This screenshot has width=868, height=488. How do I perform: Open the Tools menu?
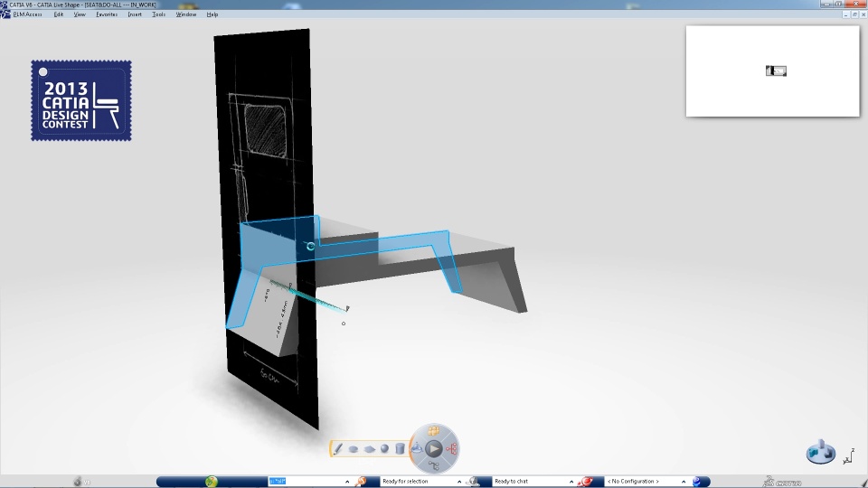pos(159,14)
